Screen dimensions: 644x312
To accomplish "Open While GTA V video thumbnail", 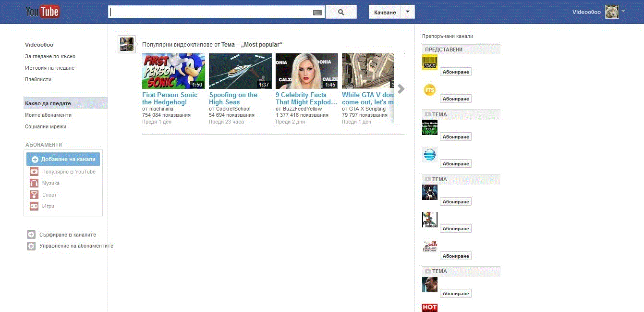I will point(368,71).
